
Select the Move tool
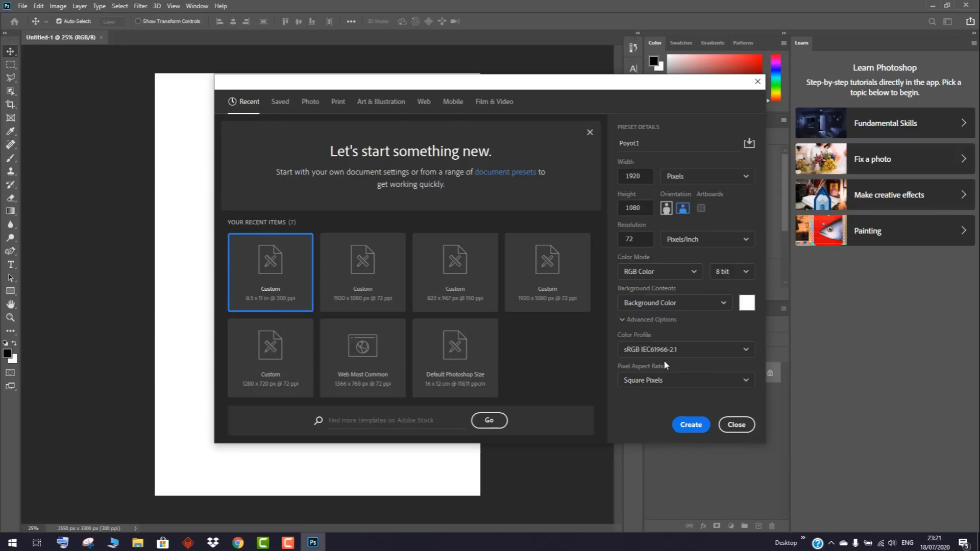(x=10, y=52)
